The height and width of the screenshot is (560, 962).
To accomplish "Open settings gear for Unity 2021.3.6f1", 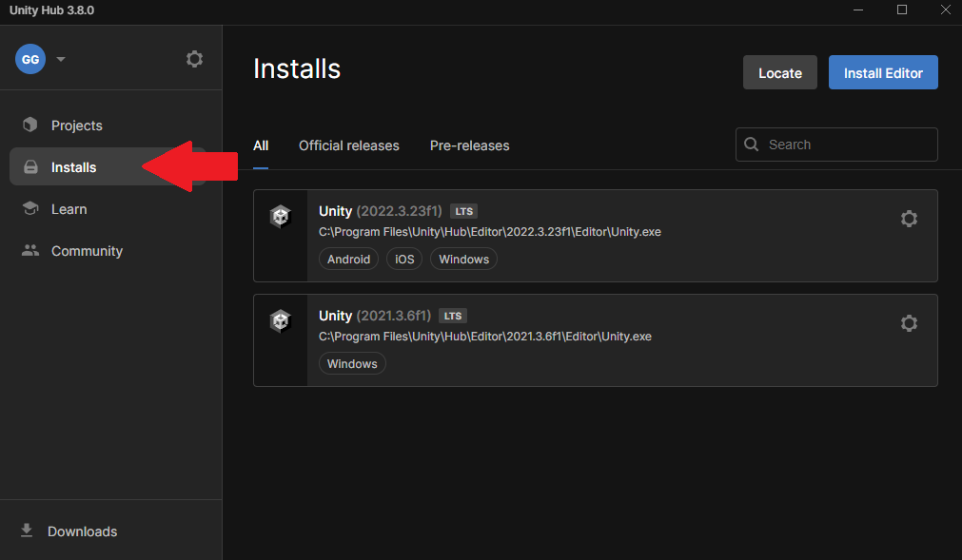I will click(x=909, y=323).
